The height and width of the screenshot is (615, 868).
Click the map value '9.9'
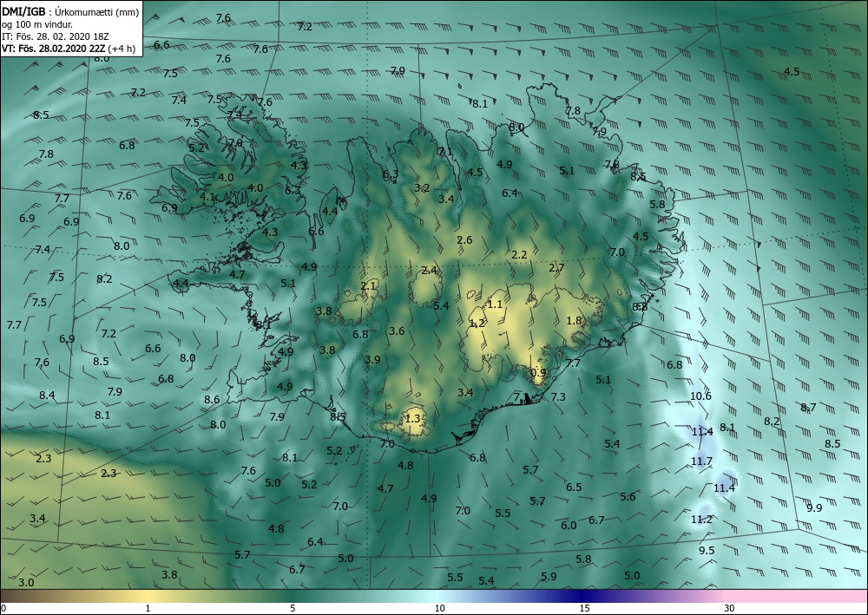pos(814,507)
